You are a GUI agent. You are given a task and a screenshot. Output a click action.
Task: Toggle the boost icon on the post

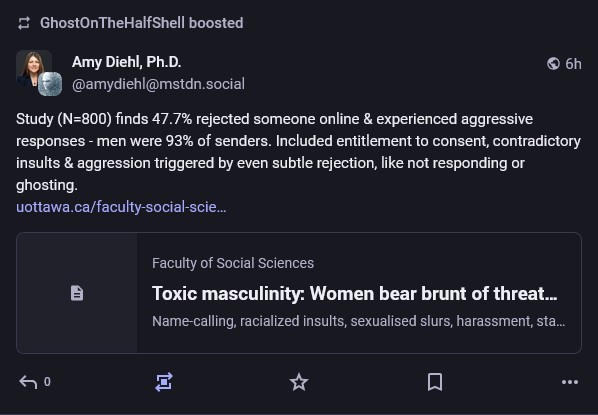164,382
